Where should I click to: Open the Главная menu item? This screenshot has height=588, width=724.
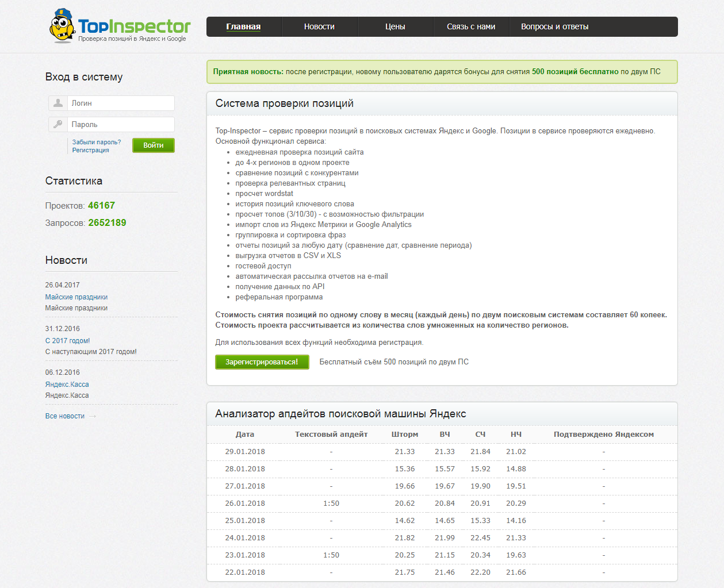pos(243,26)
